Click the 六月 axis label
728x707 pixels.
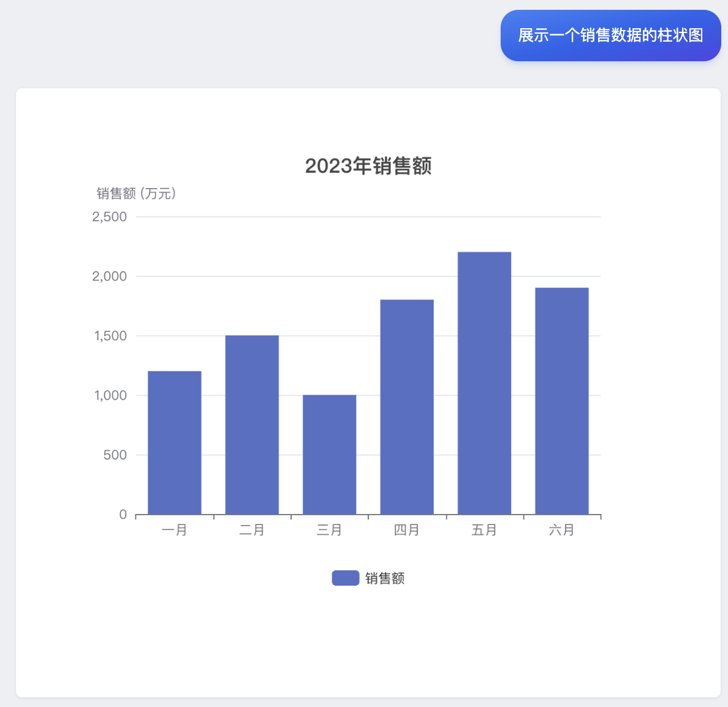562,530
